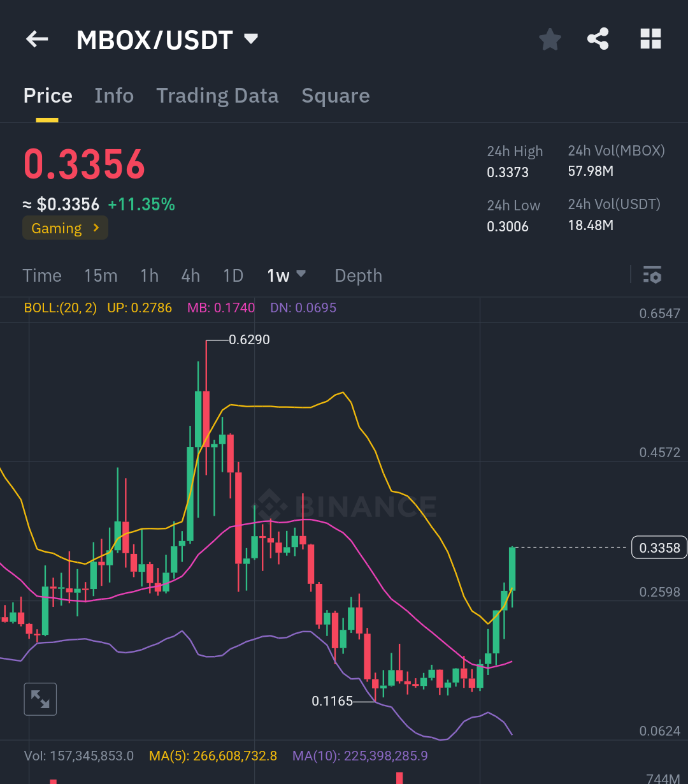Tap the 0.6547 price axis label
The image size is (688, 784).
click(660, 314)
